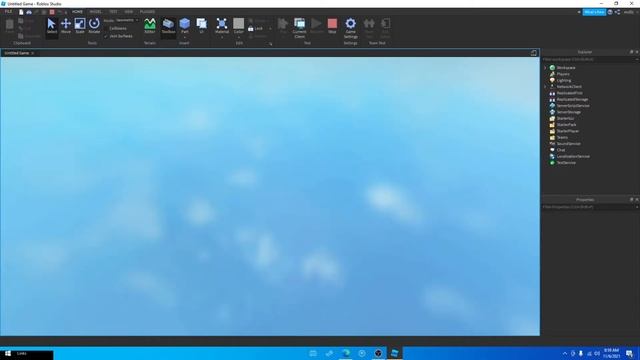The width and height of the screenshot is (640, 360).
Task: Open the Terrain Editor
Action: (x=150, y=26)
